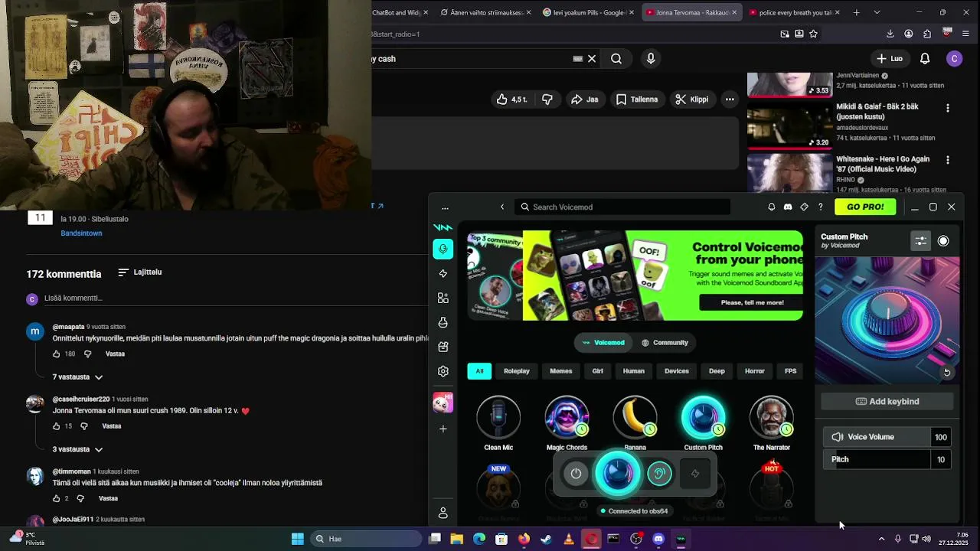Toggle background effects lightning button in floating bar

(695, 474)
